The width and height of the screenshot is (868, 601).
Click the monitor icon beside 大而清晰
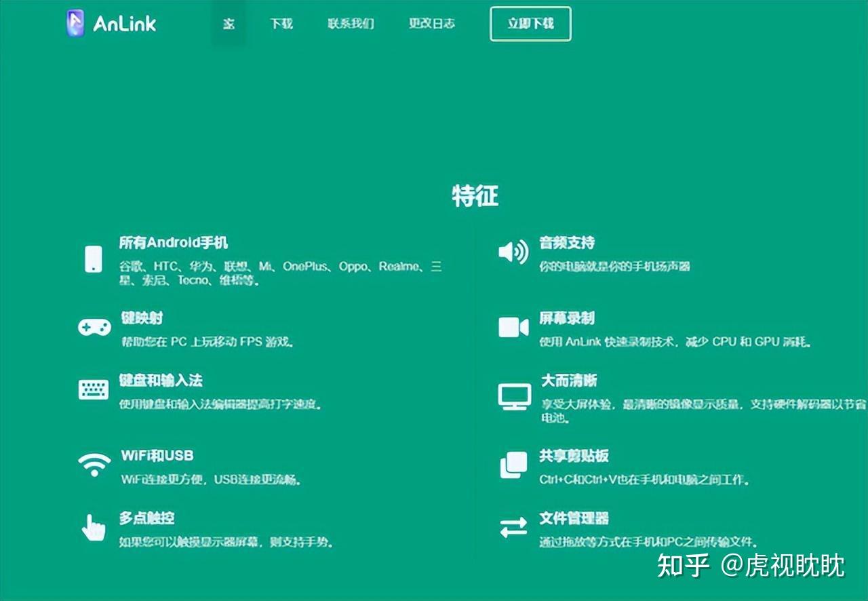click(515, 397)
